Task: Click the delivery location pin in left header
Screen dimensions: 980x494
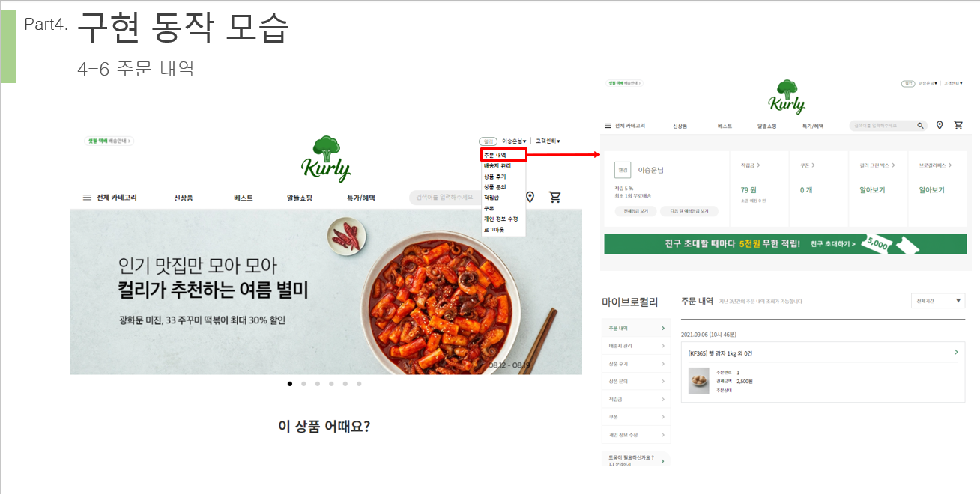Action: 530,198
